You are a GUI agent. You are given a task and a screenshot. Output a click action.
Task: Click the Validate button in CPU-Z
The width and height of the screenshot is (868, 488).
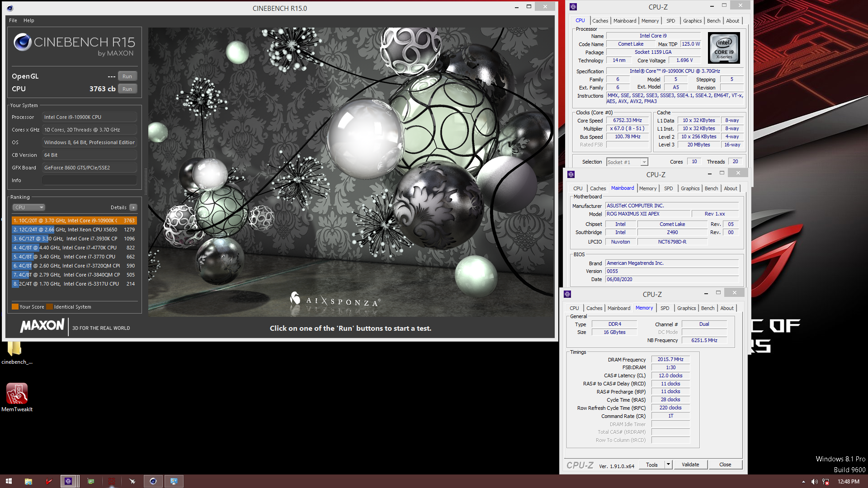pyautogui.click(x=690, y=465)
